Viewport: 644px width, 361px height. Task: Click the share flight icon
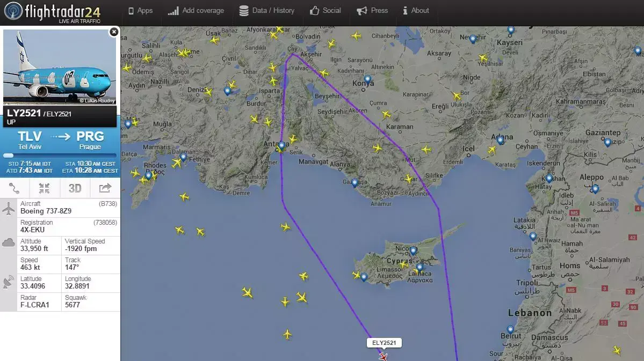tap(105, 188)
